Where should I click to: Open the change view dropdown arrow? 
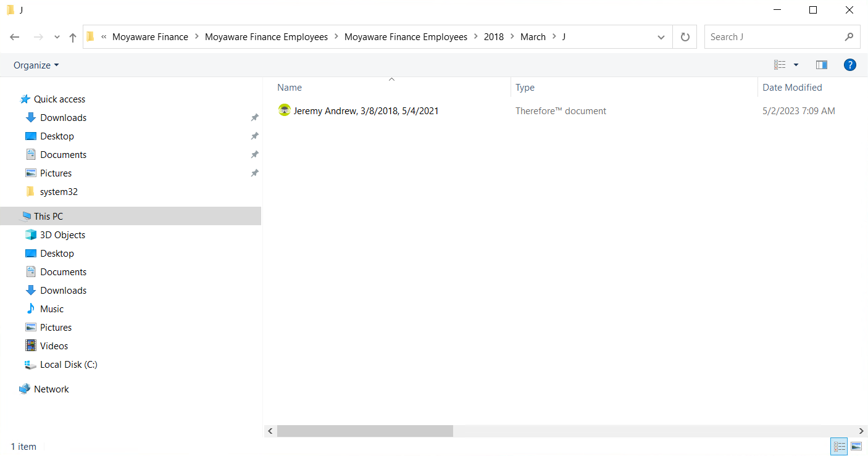795,65
